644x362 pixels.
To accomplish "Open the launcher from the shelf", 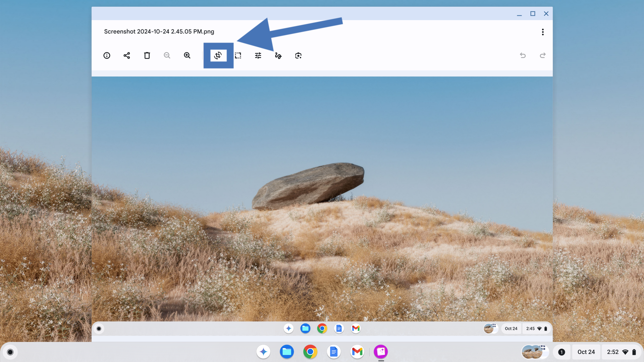I will tap(10, 352).
